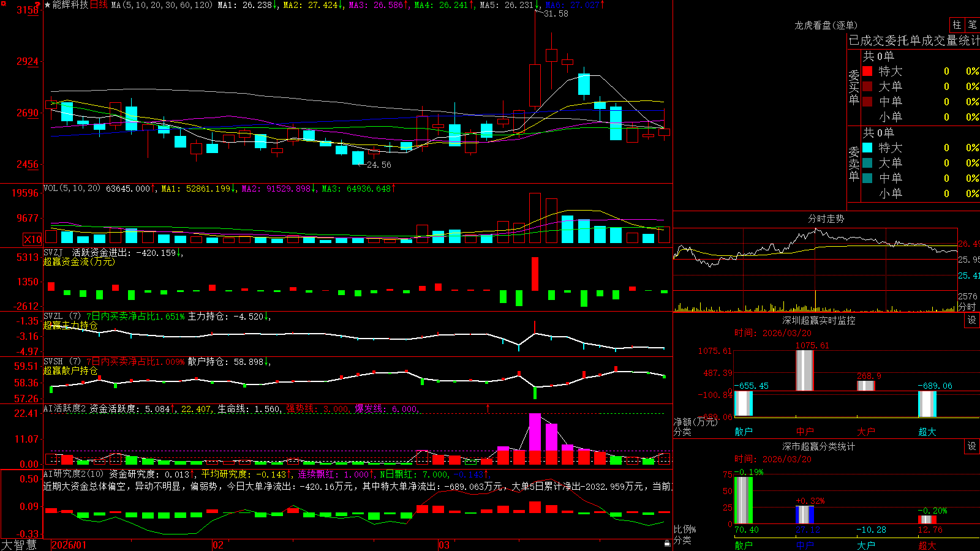
Task: Click the SVSH (7) indicator name
Action: 62,361
